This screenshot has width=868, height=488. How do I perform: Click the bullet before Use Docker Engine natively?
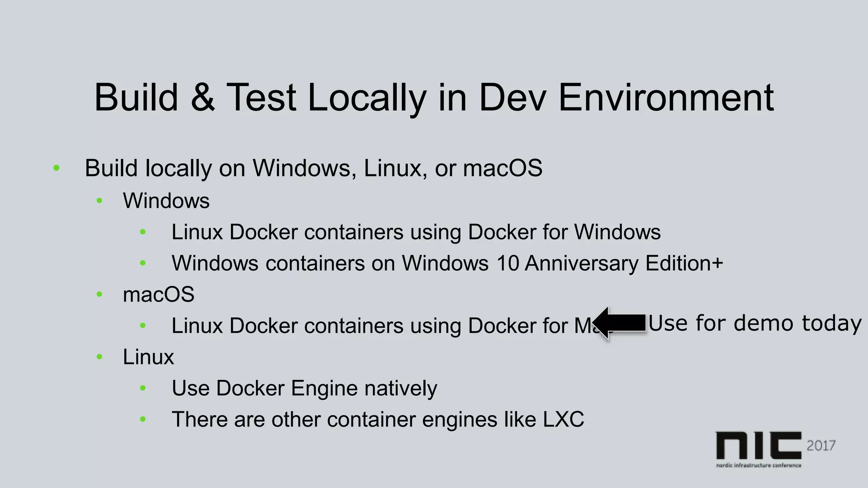(x=143, y=388)
